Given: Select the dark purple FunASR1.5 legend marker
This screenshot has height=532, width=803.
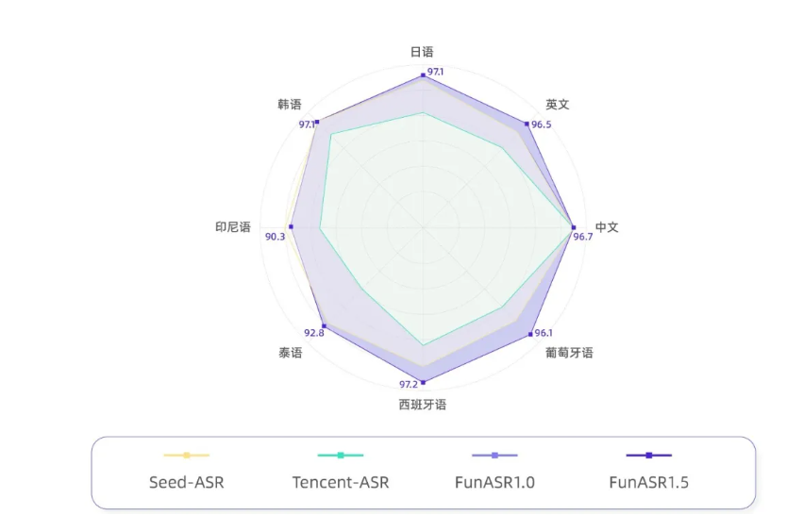Looking at the screenshot, I should 648,456.
